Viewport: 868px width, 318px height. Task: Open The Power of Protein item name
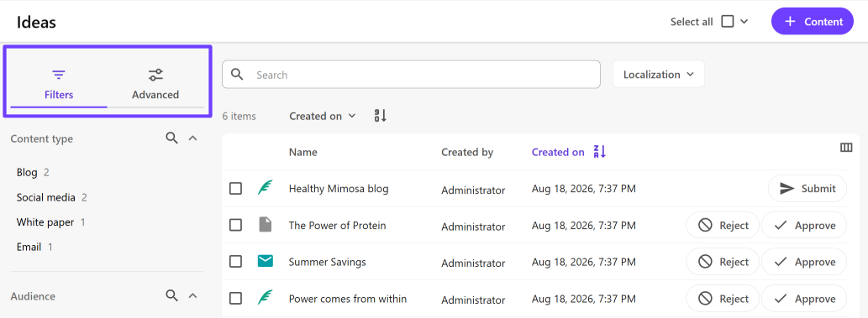[x=337, y=225]
